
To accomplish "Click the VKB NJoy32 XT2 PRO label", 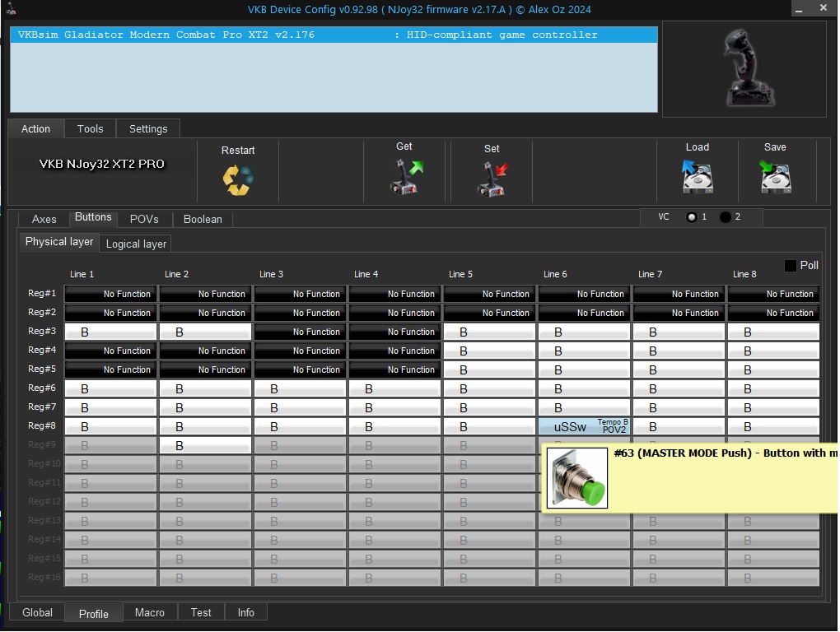I will click(x=102, y=164).
